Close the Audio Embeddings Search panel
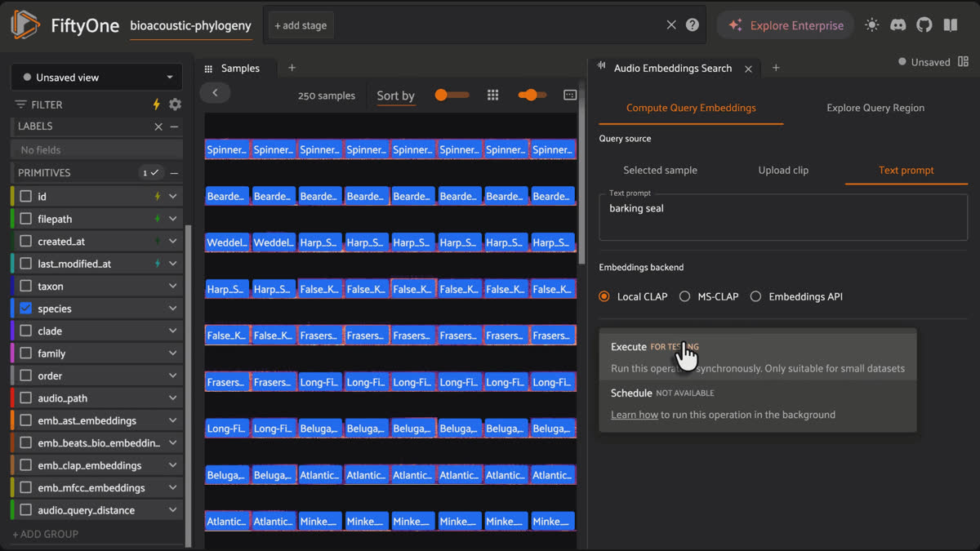Viewport: 980px width, 551px height. click(x=748, y=69)
